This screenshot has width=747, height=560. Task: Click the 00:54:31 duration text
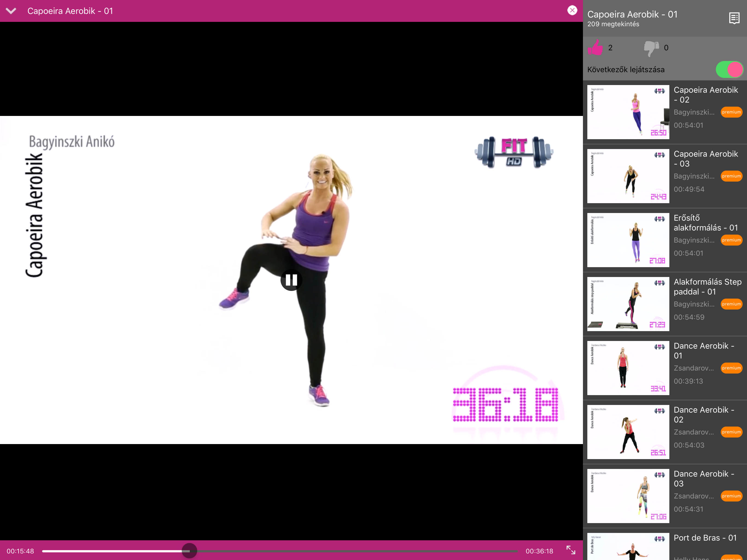688,509
